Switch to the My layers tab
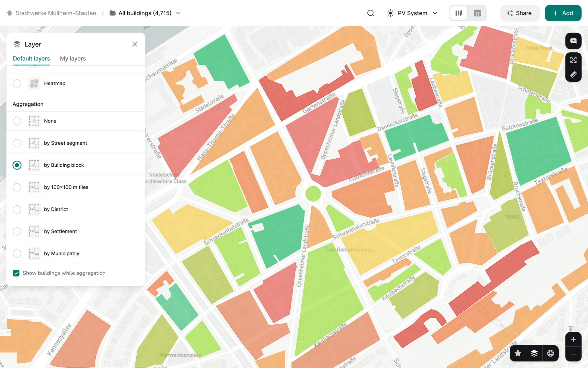 73,58
